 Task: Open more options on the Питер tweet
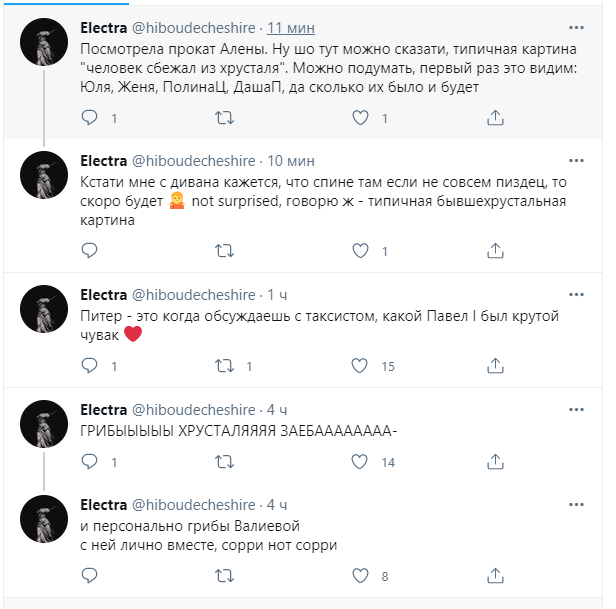[x=576, y=294]
